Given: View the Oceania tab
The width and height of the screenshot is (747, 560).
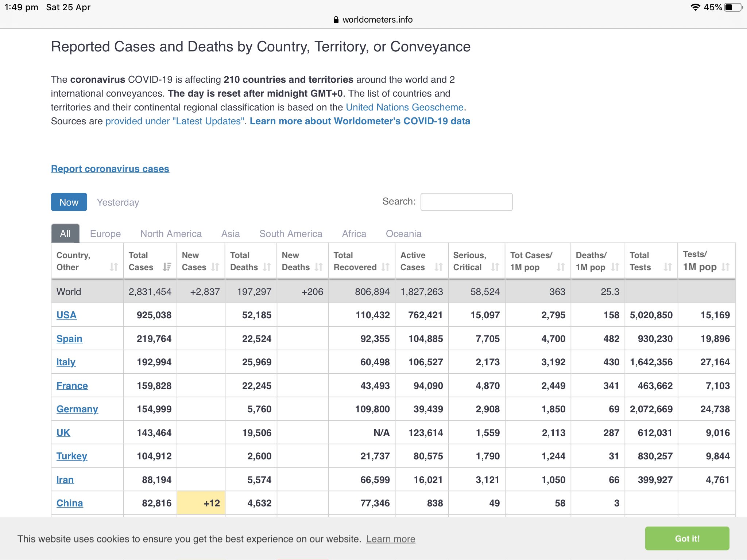Looking at the screenshot, I should 404,234.
